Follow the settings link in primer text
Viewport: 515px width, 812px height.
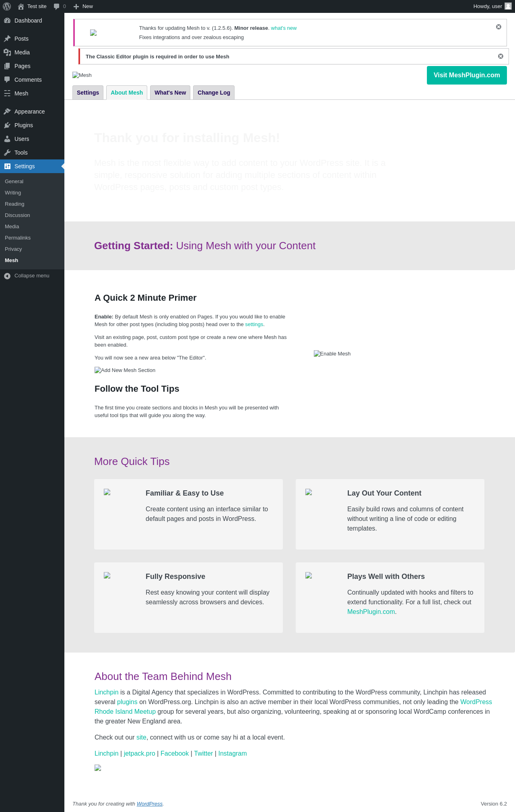point(254,324)
